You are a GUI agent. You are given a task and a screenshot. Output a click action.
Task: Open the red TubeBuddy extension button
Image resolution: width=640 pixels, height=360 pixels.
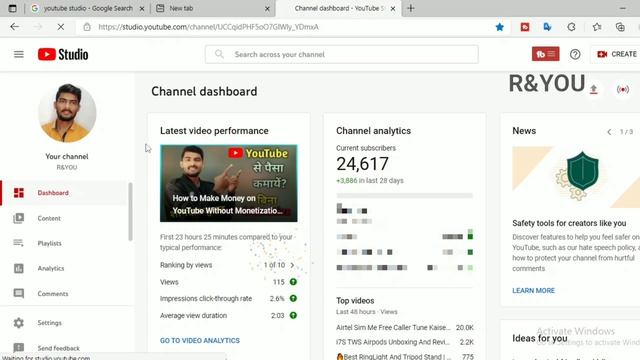pyautogui.click(x=545, y=54)
